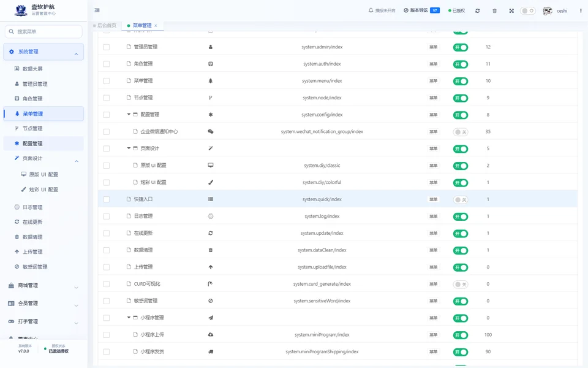Turn off the 管理员管理 status switch
The width and height of the screenshot is (588, 368).
(x=461, y=47)
